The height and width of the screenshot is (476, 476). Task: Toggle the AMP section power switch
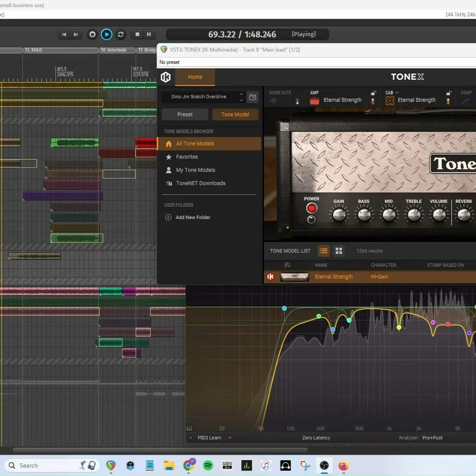click(373, 101)
